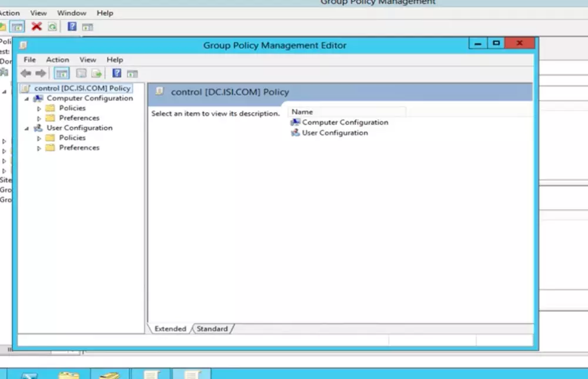Click the Policies folder icon under User Configuration
The height and width of the screenshot is (379, 588).
(50, 138)
